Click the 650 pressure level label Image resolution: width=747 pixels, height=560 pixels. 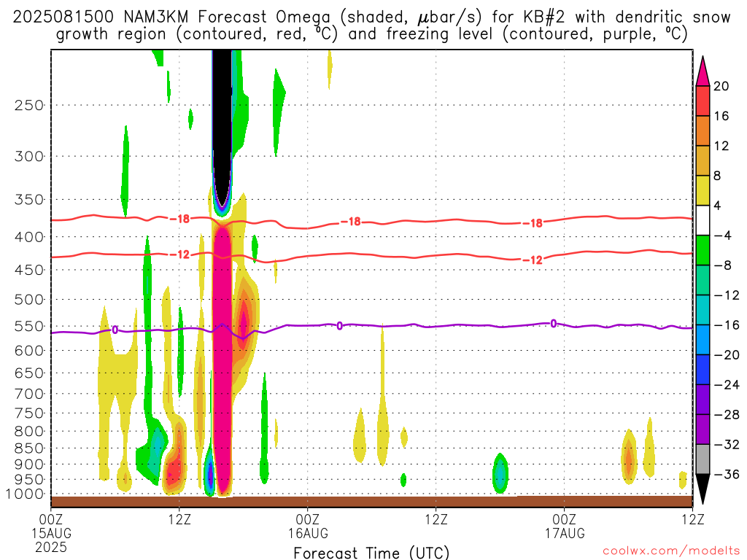point(29,373)
